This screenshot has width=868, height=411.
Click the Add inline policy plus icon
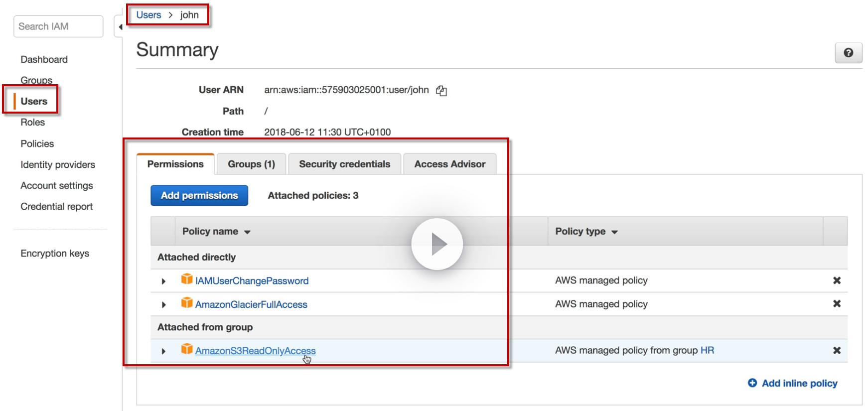[x=752, y=383]
